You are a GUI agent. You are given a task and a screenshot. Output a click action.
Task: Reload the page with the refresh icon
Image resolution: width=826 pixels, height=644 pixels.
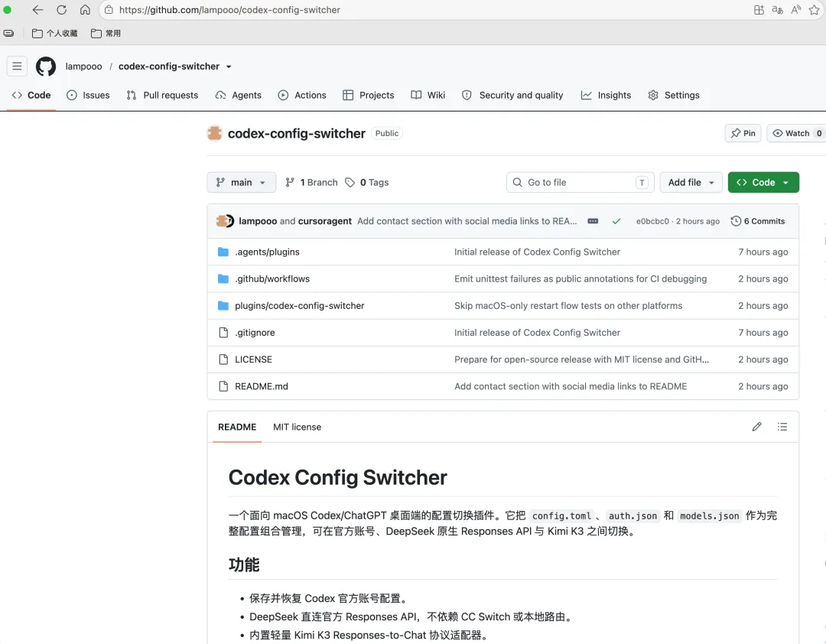point(61,9)
